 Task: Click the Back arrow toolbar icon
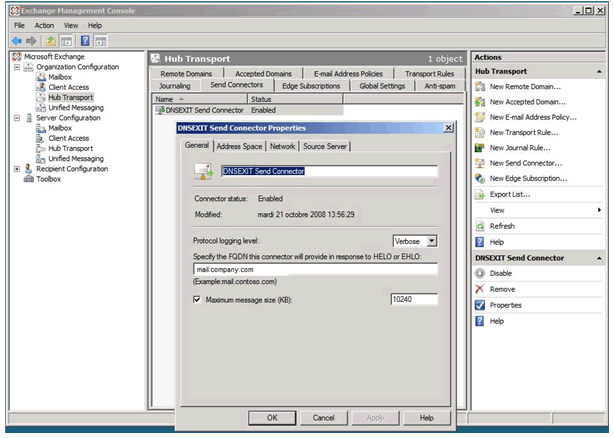(17, 40)
